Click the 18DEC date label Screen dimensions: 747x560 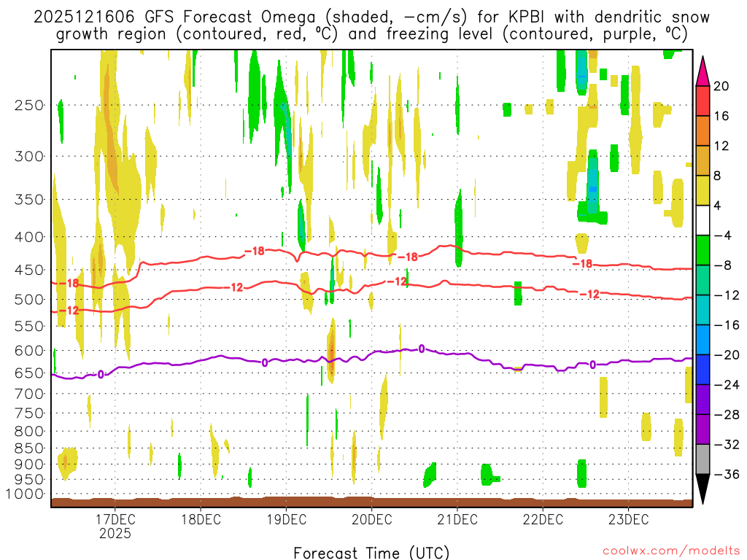201,519
